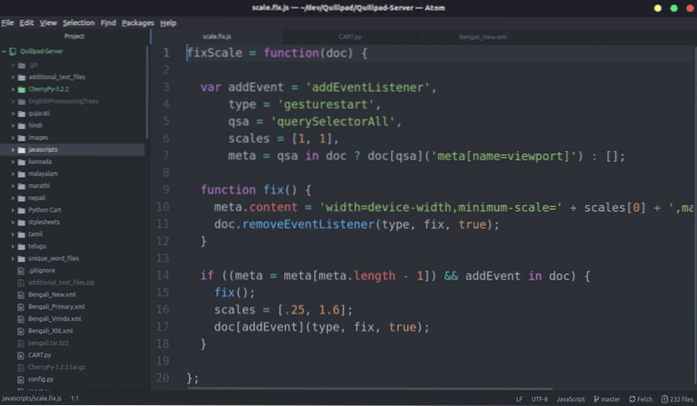Expand the additional_text_files folder chevron
The image size is (697, 406).
click(x=13, y=77)
